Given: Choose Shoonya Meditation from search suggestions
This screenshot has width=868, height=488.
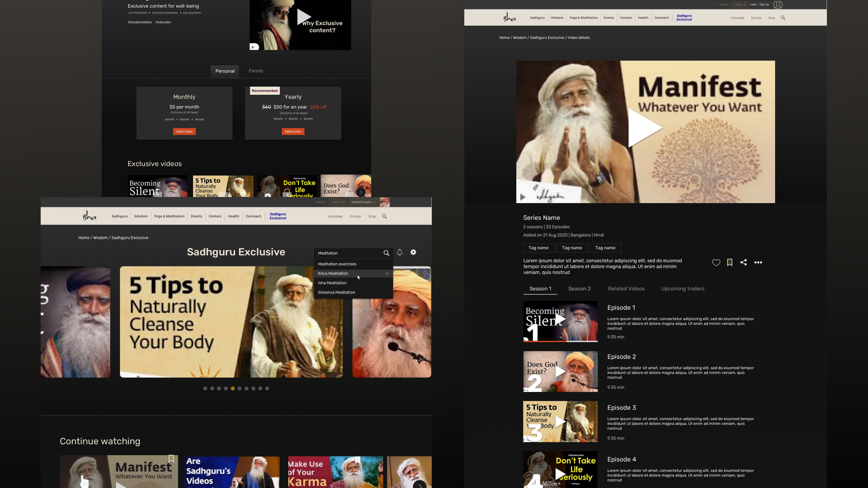Looking at the screenshot, I should tap(354, 292).
